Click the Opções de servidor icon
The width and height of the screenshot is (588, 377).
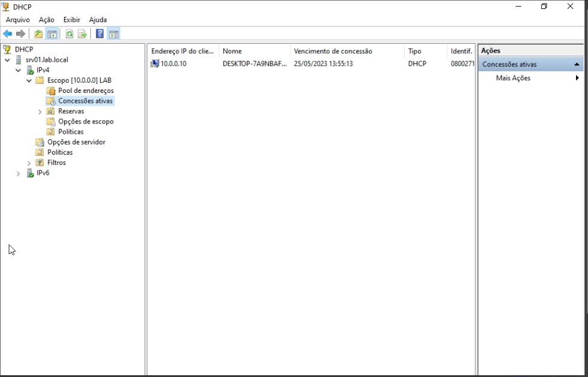40,142
